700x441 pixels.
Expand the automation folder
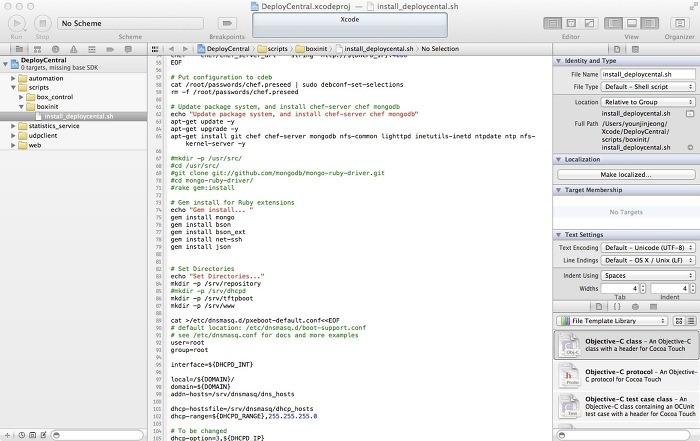click(13, 78)
